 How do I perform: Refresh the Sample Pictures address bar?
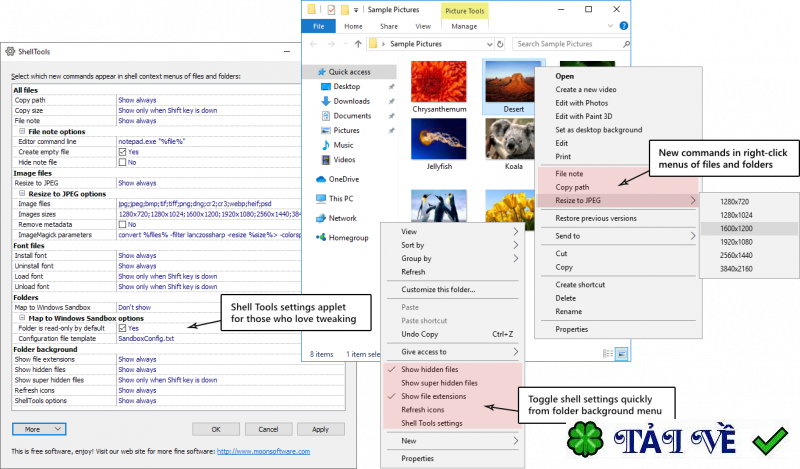502,45
